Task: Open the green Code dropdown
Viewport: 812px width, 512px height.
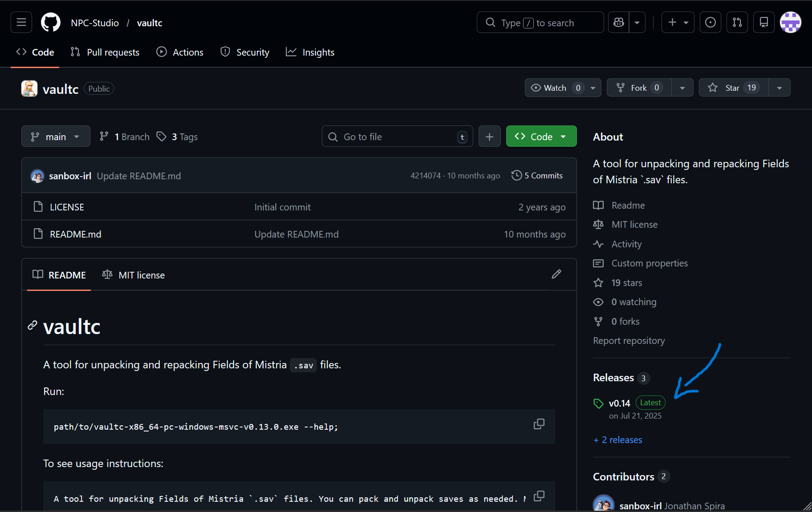Action: (x=541, y=137)
